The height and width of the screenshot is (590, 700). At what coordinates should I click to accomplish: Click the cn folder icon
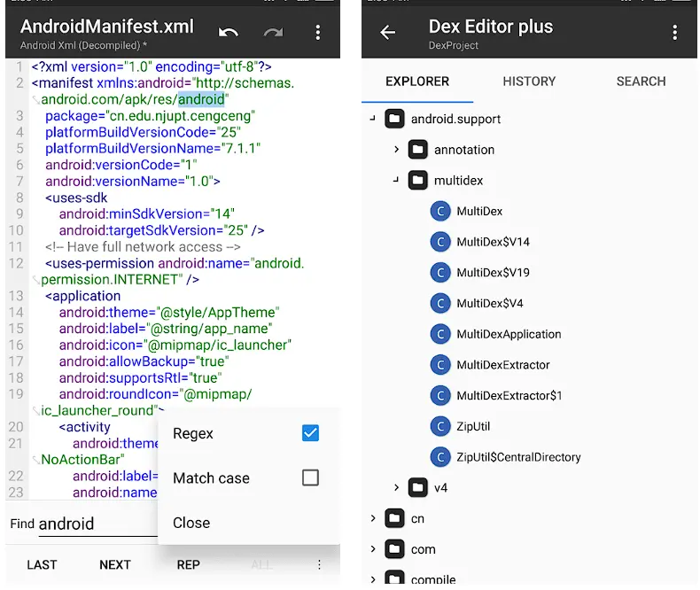pyautogui.click(x=394, y=518)
